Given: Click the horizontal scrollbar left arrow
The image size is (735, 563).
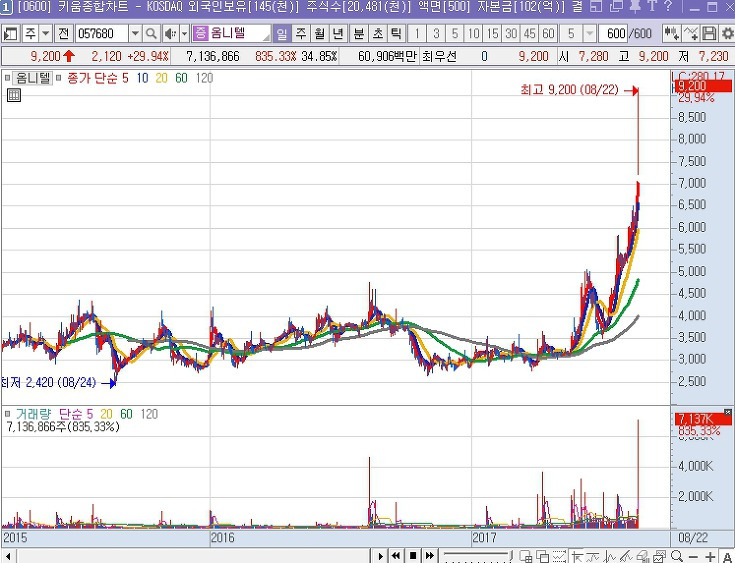Looking at the screenshot, I should click(7, 557).
